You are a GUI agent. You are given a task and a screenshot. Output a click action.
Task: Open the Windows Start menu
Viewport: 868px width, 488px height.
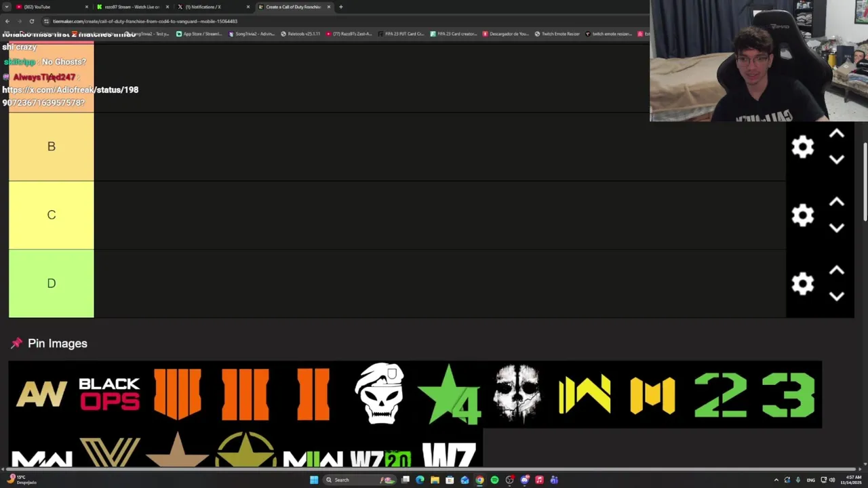pyautogui.click(x=314, y=480)
